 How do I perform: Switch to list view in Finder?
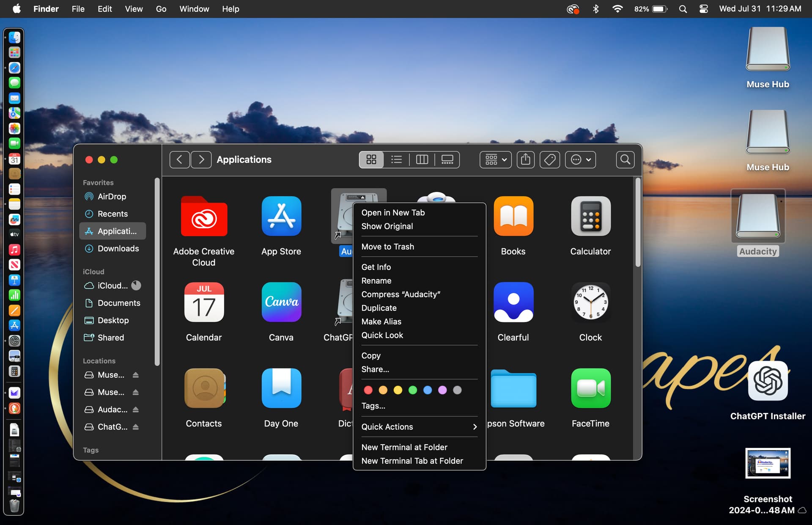(x=396, y=159)
